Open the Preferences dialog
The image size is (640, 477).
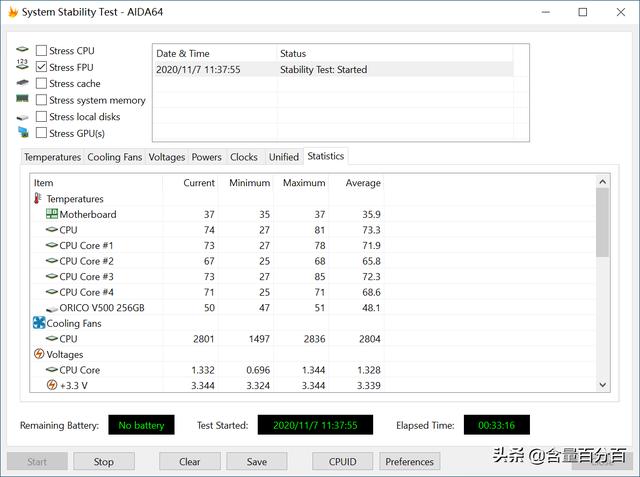coord(410,461)
